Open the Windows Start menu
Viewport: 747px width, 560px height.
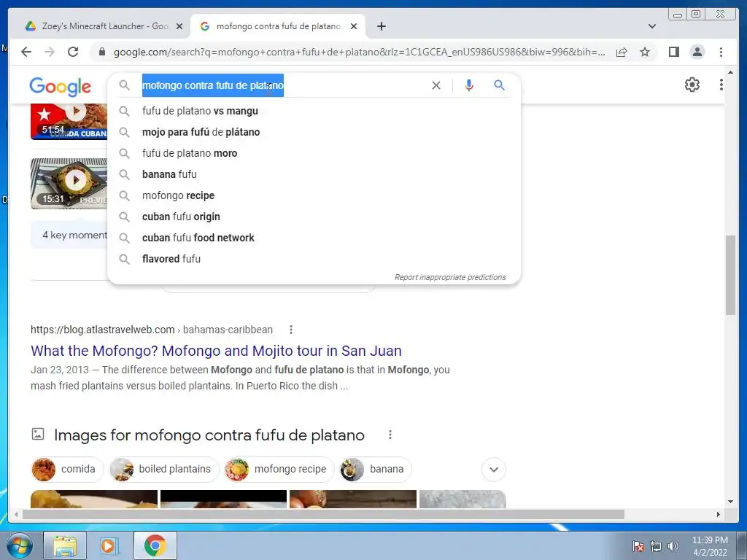(19, 545)
